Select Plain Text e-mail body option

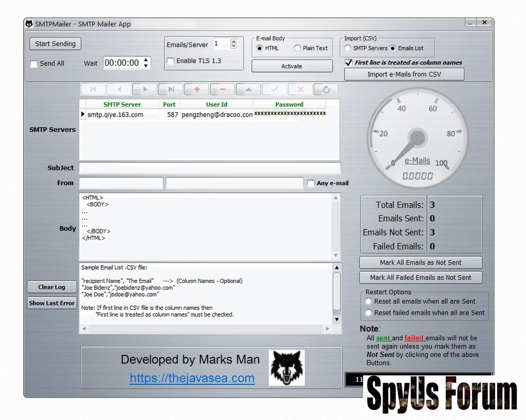tap(297, 48)
